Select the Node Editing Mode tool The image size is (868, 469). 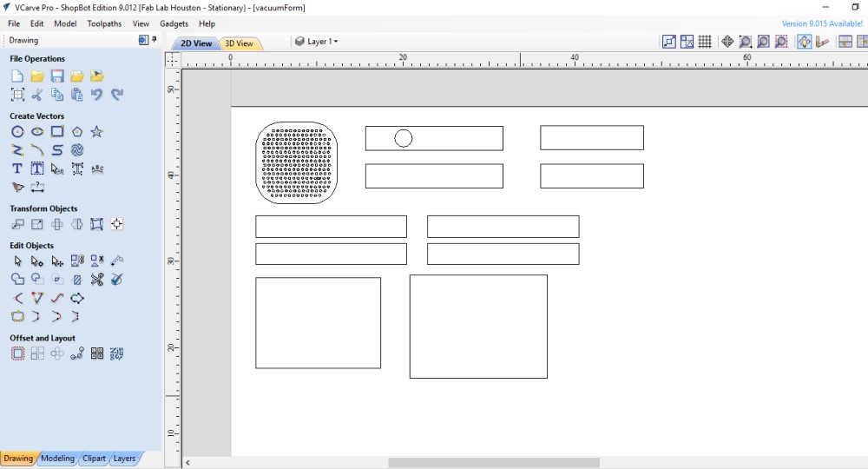click(x=37, y=261)
